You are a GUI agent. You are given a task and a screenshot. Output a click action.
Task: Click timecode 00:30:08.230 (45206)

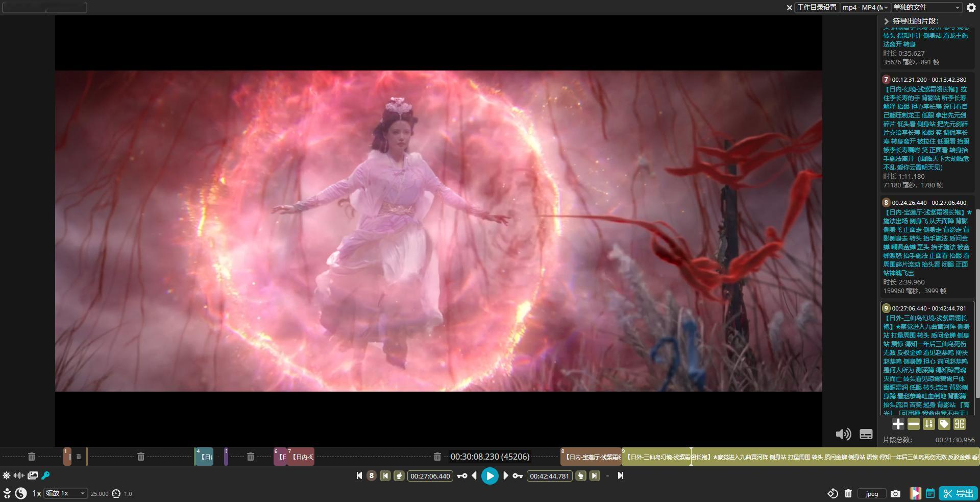pos(490,457)
